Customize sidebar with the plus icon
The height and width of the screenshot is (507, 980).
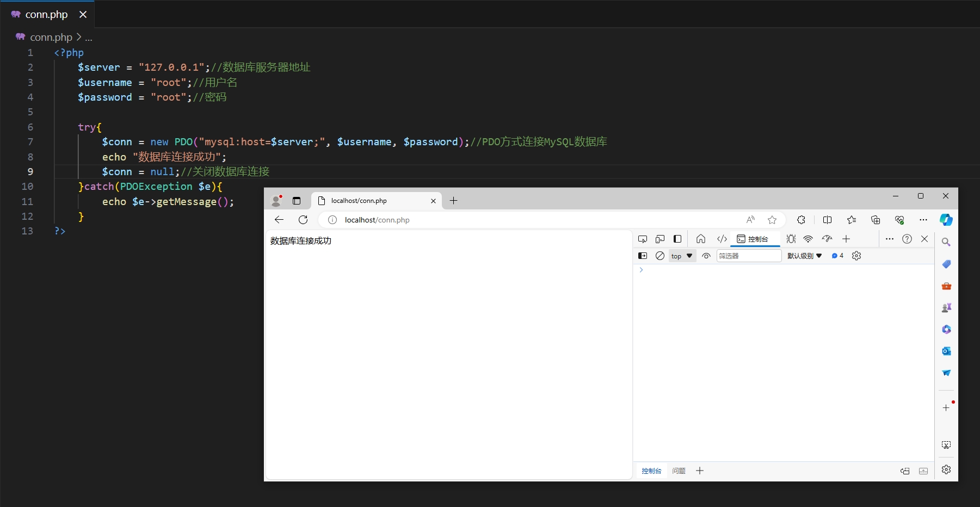point(946,407)
